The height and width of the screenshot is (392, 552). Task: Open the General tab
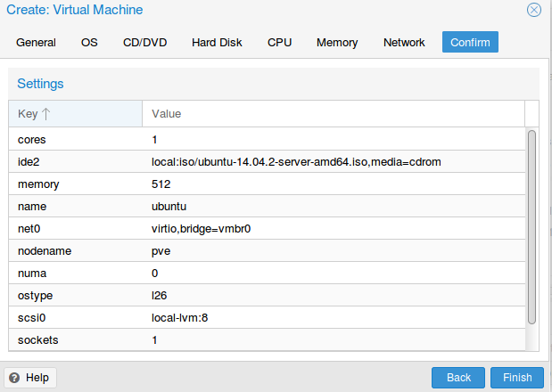36,42
